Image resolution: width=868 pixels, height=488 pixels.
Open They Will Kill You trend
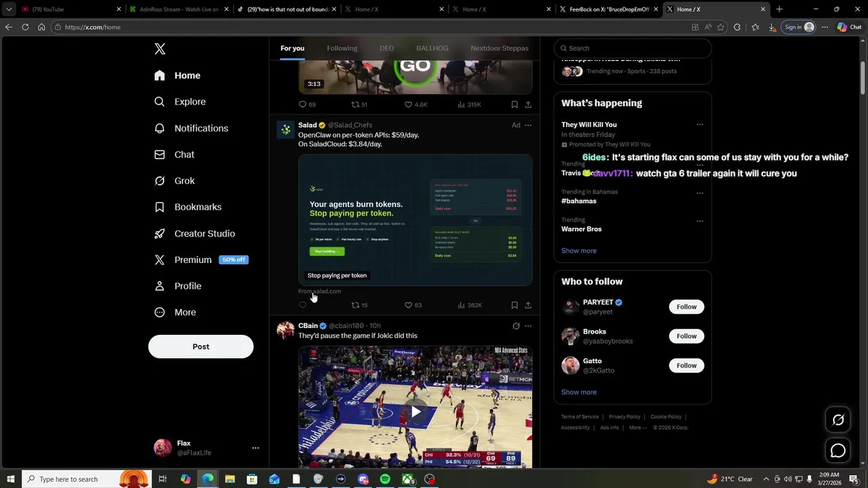(x=589, y=125)
